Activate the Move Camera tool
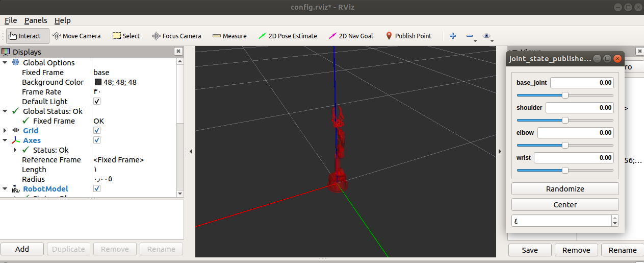 click(76, 36)
